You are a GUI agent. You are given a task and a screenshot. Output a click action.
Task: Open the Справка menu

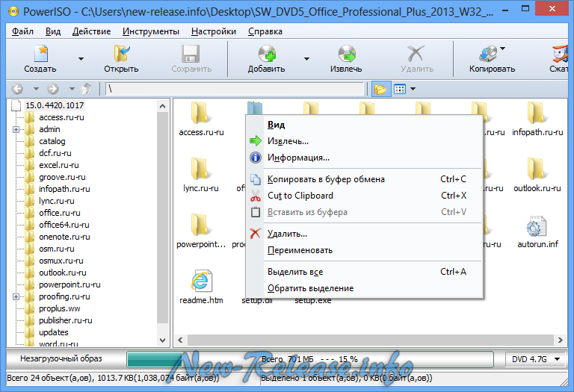coord(265,31)
